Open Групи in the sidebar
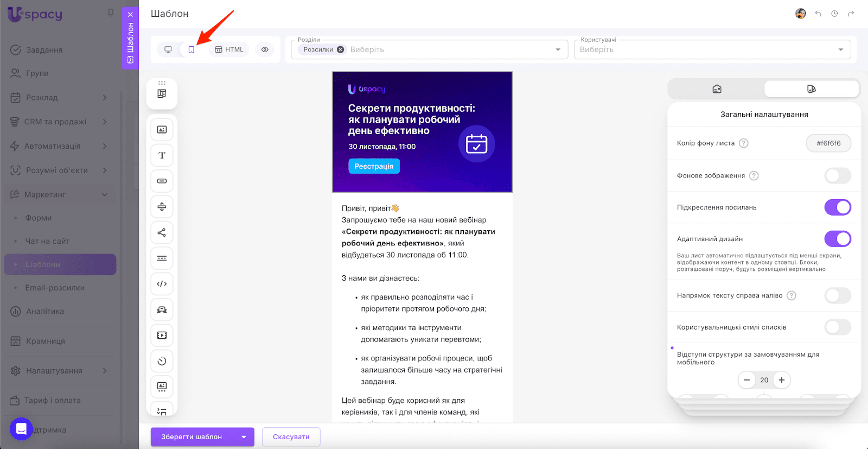The height and width of the screenshot is (449, 868). click(x=60, y=73)
